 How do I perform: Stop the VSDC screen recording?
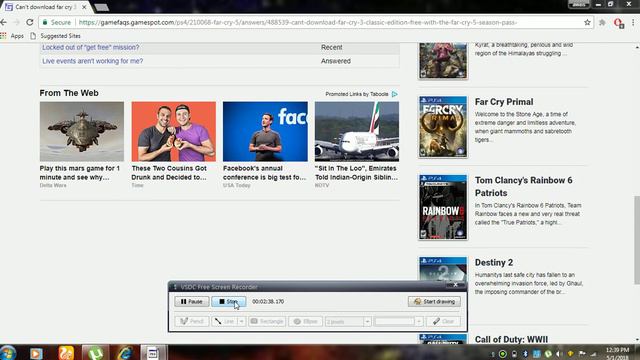(229, 302)
